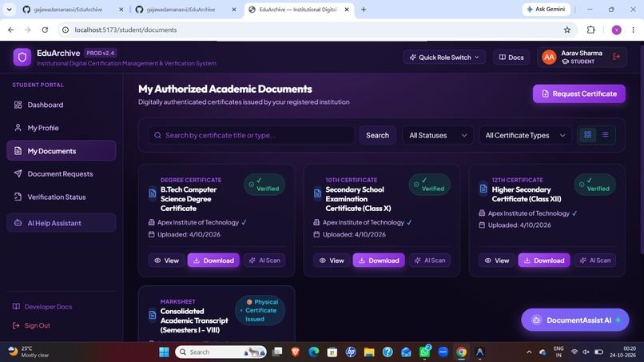The width and height of the screenshot is (644, 362).
Task: Switch to grid view layout
Action: click(x=588, y=135)
